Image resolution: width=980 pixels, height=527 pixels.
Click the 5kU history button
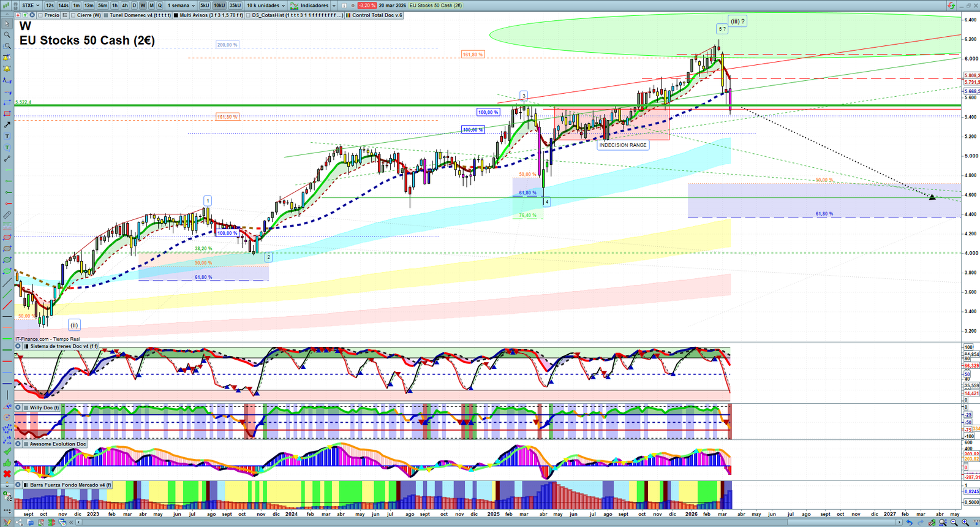205,6
